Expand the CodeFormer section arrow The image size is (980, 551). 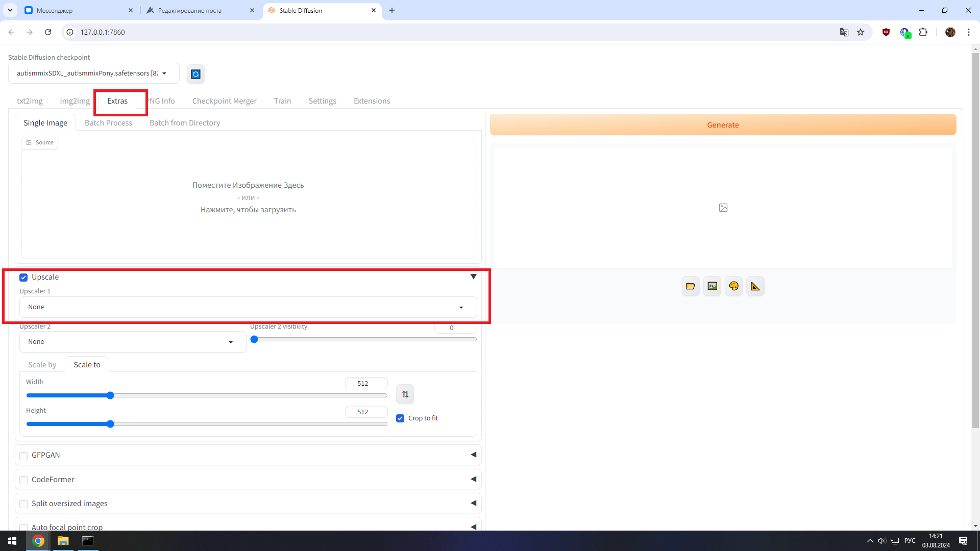(x=473, y=479)
